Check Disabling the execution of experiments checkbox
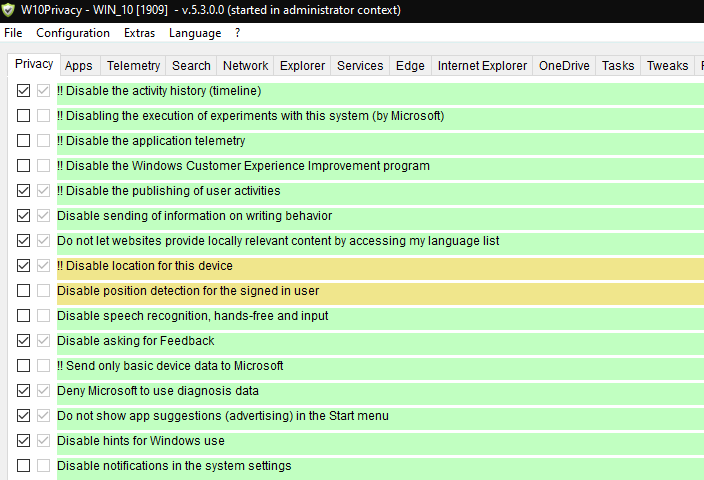This screenshot has height=480, width=704. coord(23,116)
